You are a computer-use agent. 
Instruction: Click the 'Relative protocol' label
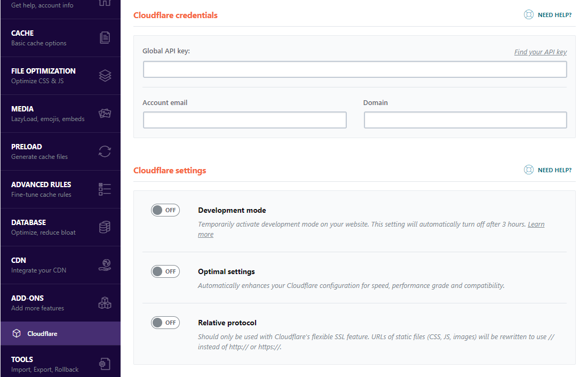click(x=227, y=323)
